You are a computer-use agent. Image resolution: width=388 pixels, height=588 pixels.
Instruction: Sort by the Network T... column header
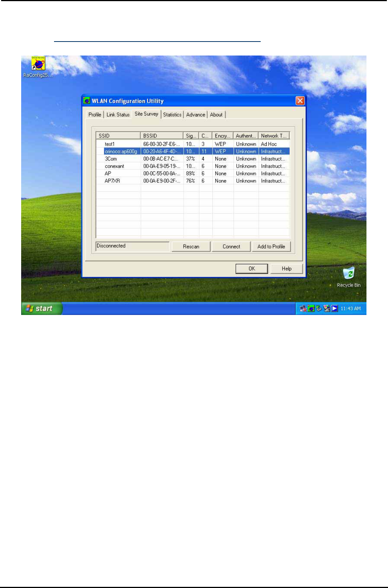pos(274,136)
